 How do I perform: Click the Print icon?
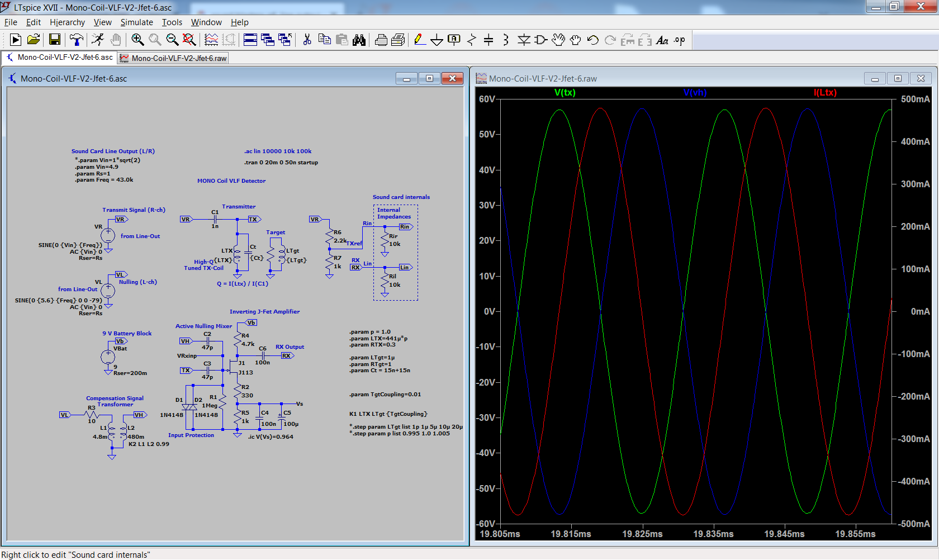(399, 40)
